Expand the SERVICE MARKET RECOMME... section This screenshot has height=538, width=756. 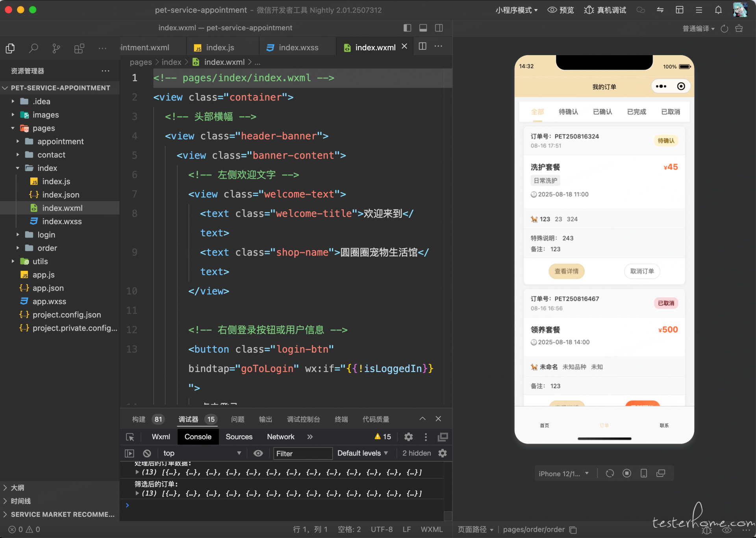point(59,514)
